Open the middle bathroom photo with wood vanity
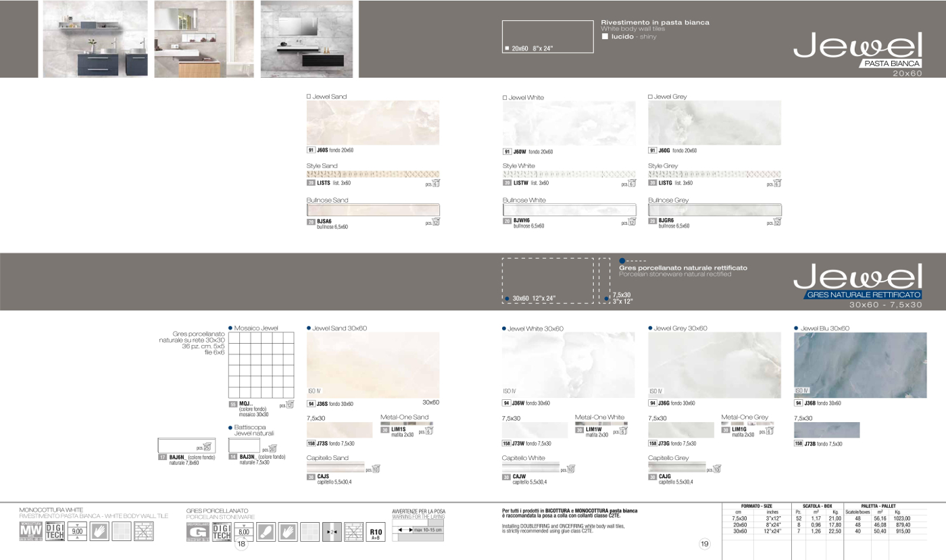946x560 pixels. click(x=204, y=39)
